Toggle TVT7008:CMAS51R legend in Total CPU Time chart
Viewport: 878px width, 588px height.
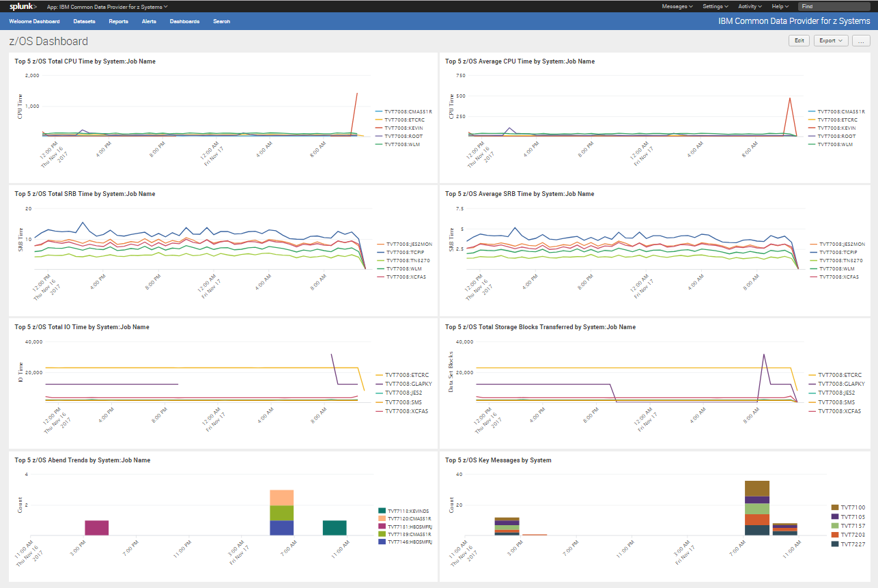(404, 111)
